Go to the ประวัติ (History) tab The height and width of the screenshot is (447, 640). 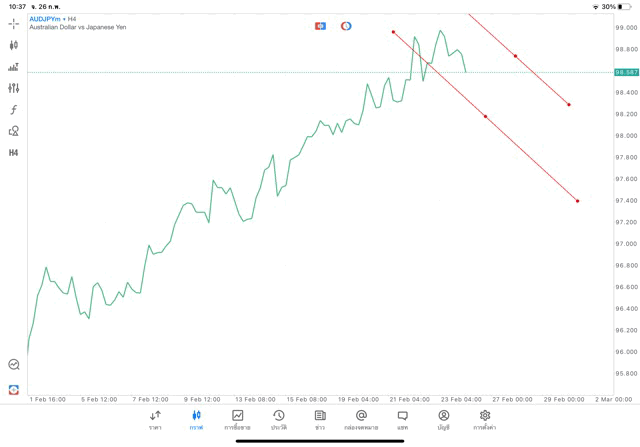click(278, 419)
